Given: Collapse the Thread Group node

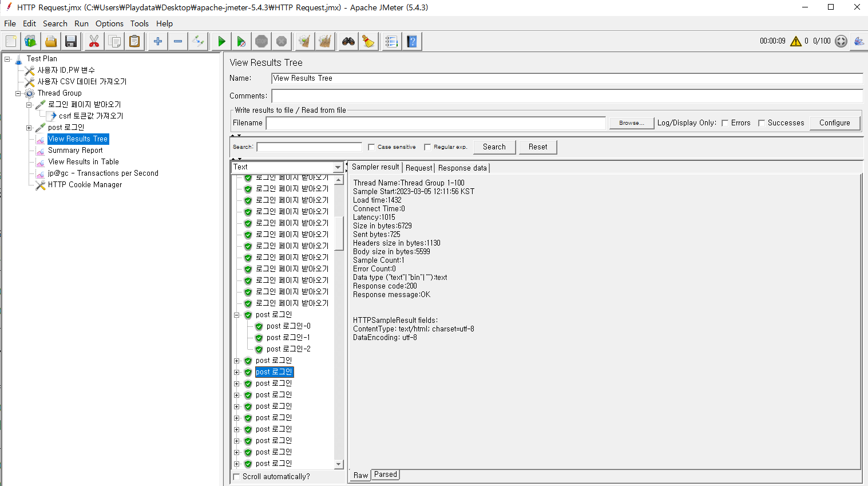Looking at the screenshot, I should pos(18,93).
